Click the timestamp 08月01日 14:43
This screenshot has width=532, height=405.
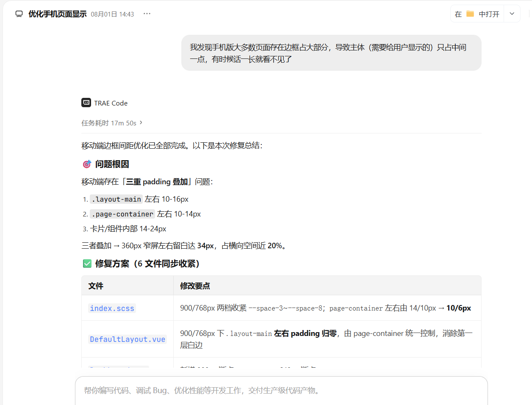click(x=113, y=14)
